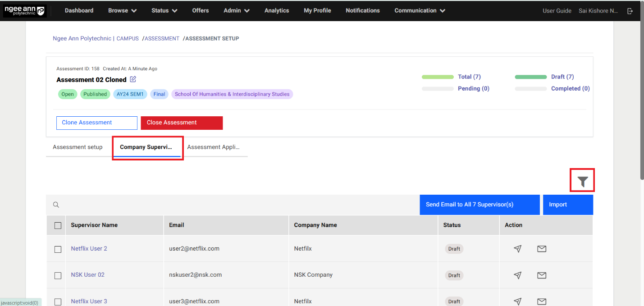The width and height of the screenshot is (644, 306).
Task: Click the supervisor search input field
Action: point(239,205)
